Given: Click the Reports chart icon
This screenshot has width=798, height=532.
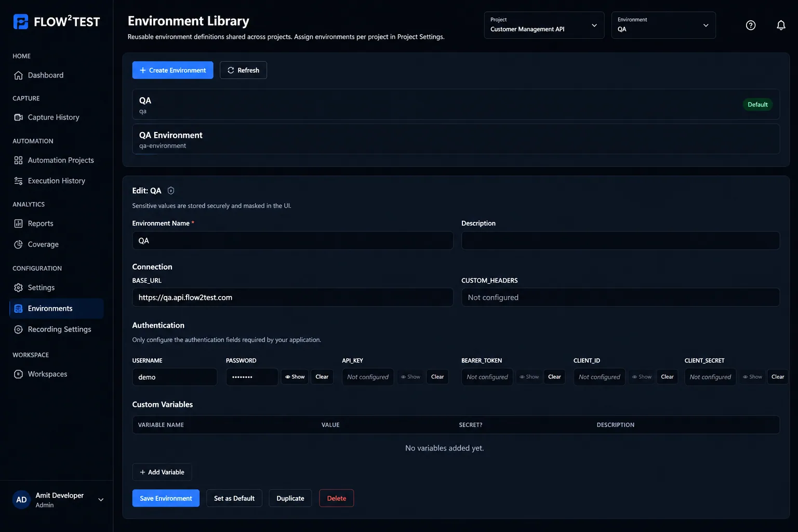Looking at the screenshot, I should pyautogui.click(x=18, y=223).
